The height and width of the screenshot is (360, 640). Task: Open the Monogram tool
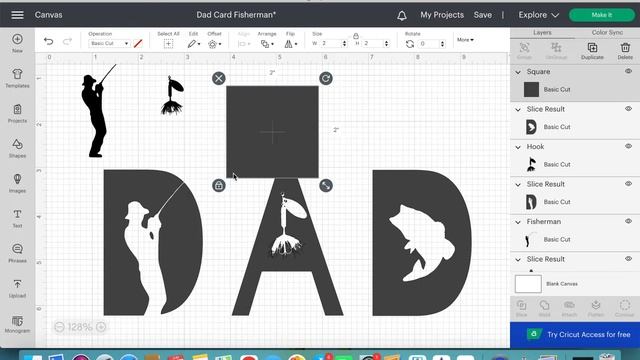coord(17,324)
